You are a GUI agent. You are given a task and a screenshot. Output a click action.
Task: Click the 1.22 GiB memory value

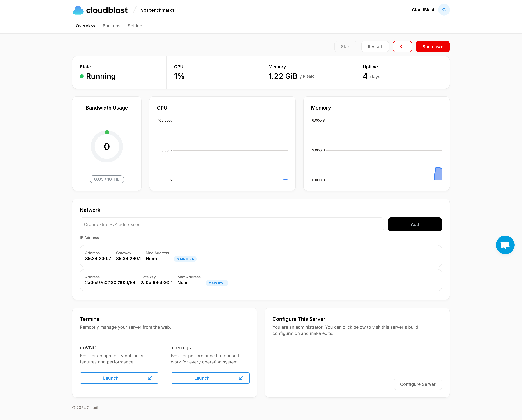point(283,76)
